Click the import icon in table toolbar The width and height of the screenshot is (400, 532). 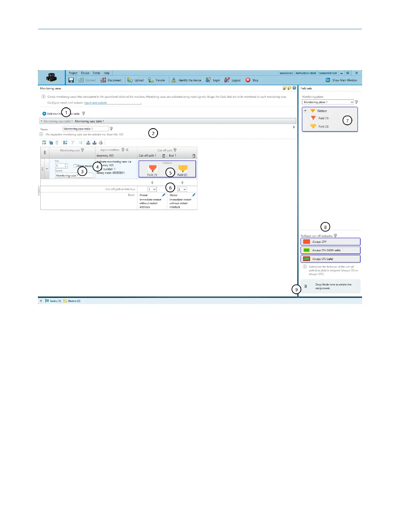pos(88,143)
